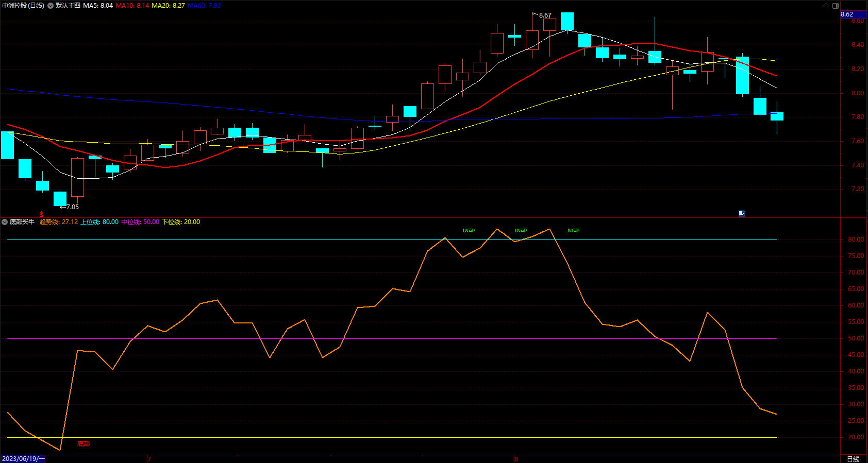Click the diamond icon at top right

click(x=826, y=6)
